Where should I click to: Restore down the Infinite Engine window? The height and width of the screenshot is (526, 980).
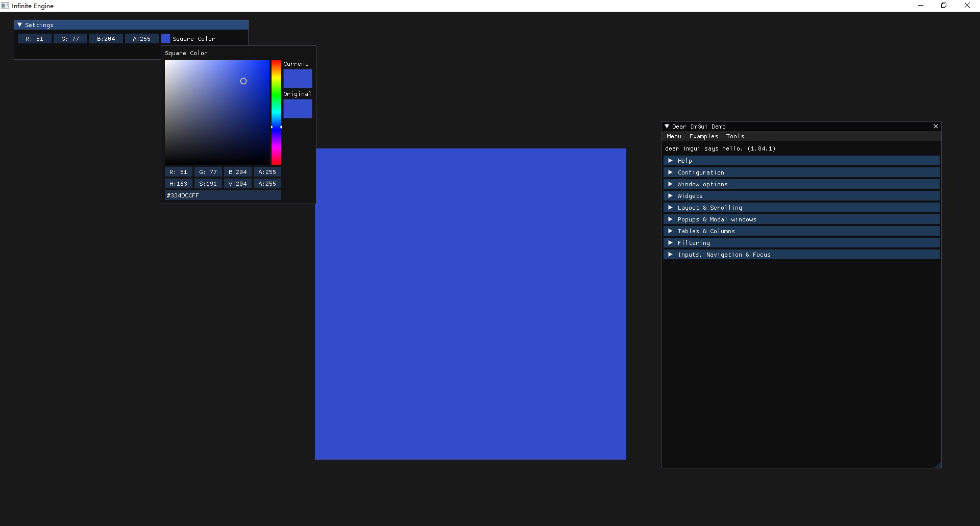click(x=944, y=6)
